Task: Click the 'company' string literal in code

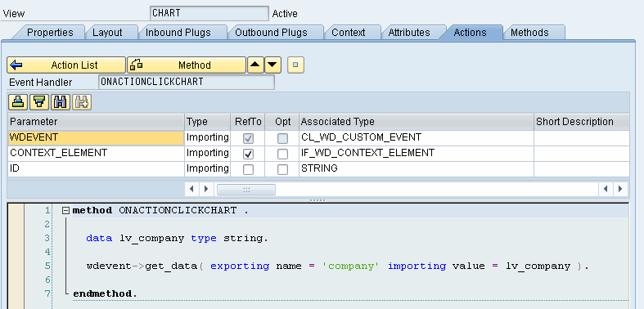Action: tap(350, 266)
